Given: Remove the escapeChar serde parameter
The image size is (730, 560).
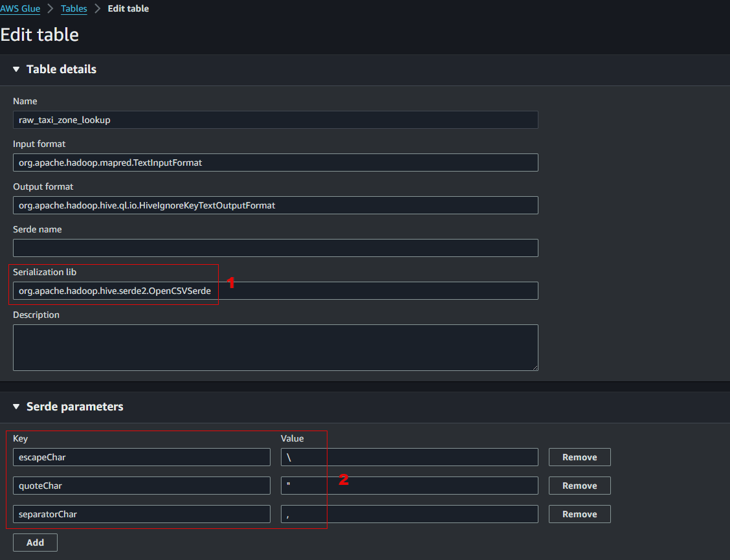Looking at the screenshot, I should pyautogui.click(x=579, y=457).
